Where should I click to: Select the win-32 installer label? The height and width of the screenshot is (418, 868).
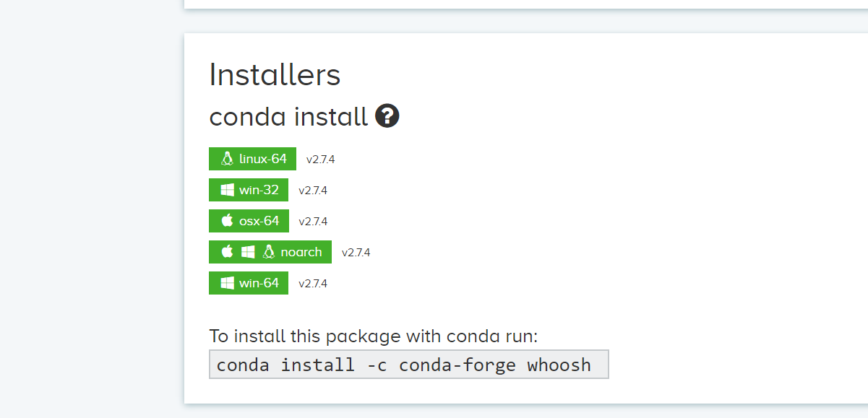259,190
